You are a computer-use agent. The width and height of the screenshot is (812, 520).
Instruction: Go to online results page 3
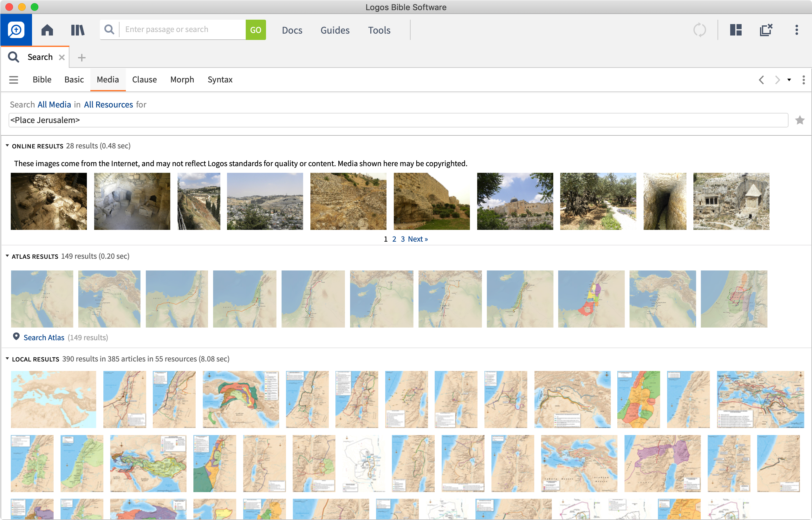(x=402, y=239)
